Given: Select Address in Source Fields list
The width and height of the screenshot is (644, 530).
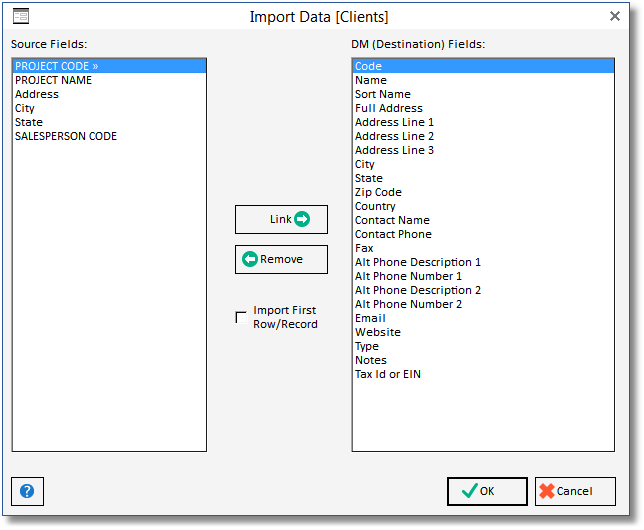Looking at the screenshot, I should [109, 94].
